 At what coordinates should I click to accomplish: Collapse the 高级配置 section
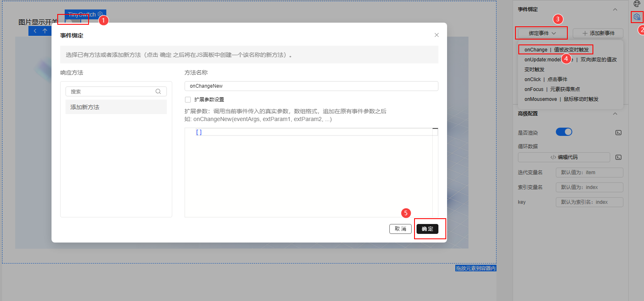click(615, 114)
